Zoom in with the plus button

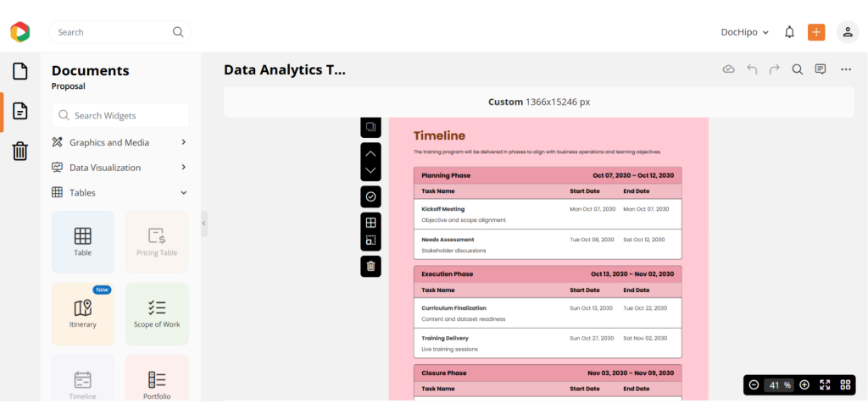(x=804, y=384)
